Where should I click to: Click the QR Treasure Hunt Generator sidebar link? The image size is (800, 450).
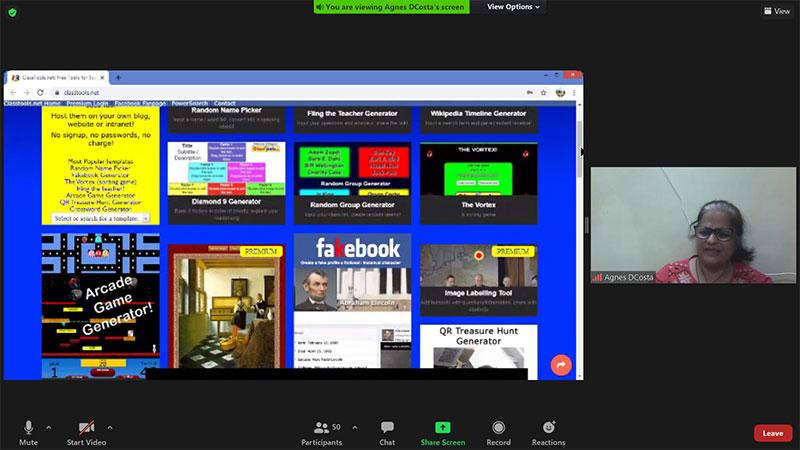[101, 202]
